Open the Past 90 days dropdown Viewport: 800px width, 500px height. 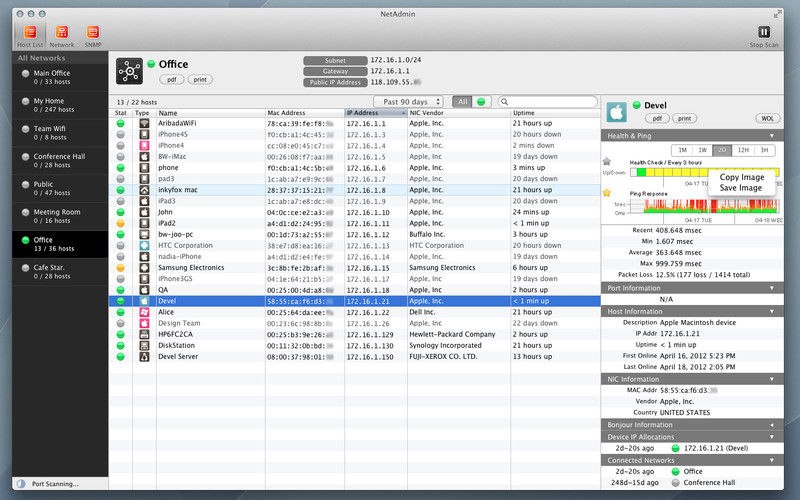point(408,102)
